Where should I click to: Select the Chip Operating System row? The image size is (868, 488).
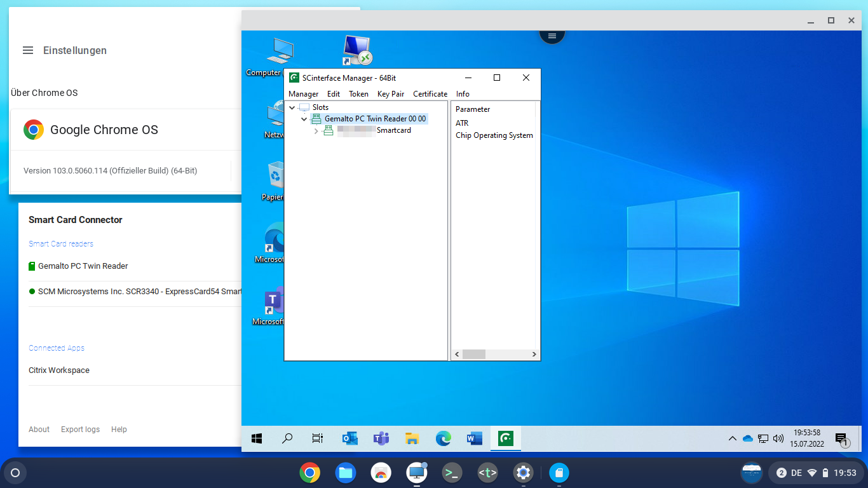494,135
